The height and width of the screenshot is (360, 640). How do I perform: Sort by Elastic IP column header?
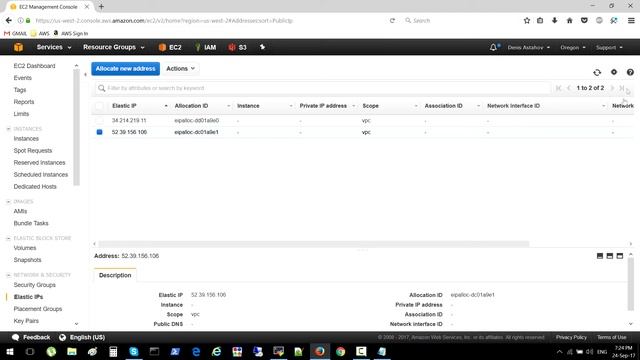coord(124,106)
